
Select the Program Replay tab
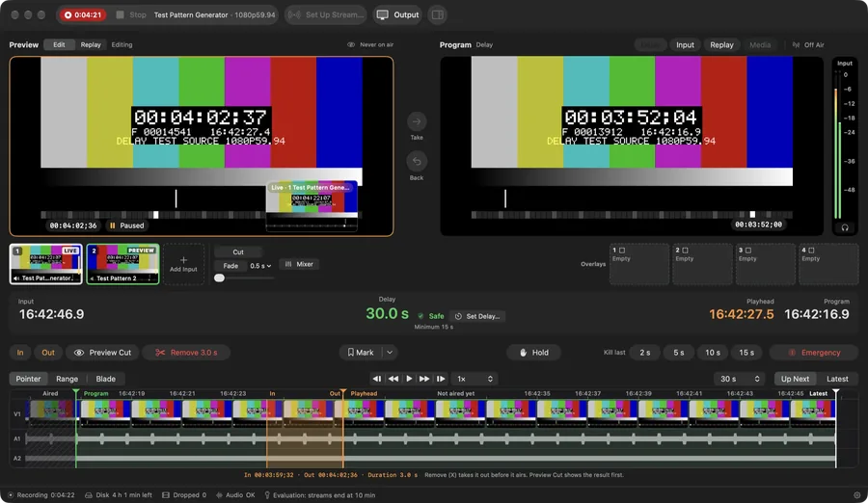(x=721, y=45)
